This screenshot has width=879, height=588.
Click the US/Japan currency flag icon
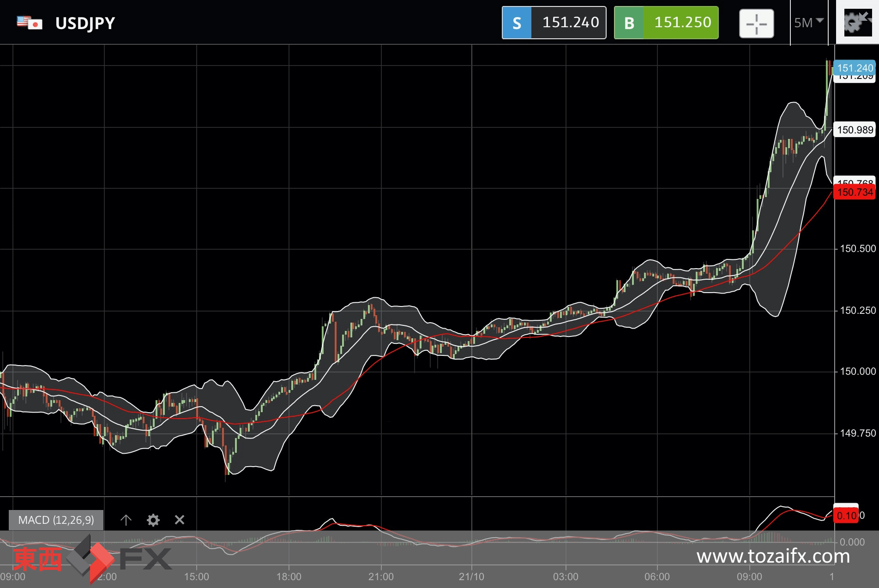30,23
